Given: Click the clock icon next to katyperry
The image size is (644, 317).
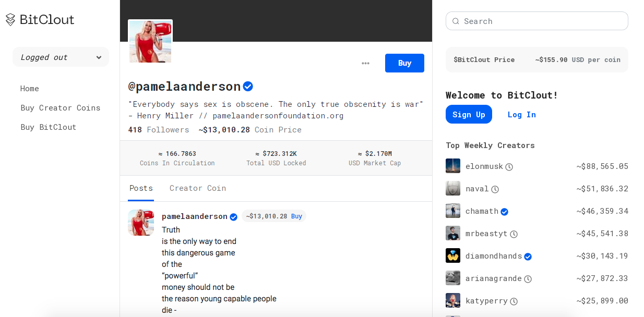Looking at the screenshot, I should tap(514, 301).
